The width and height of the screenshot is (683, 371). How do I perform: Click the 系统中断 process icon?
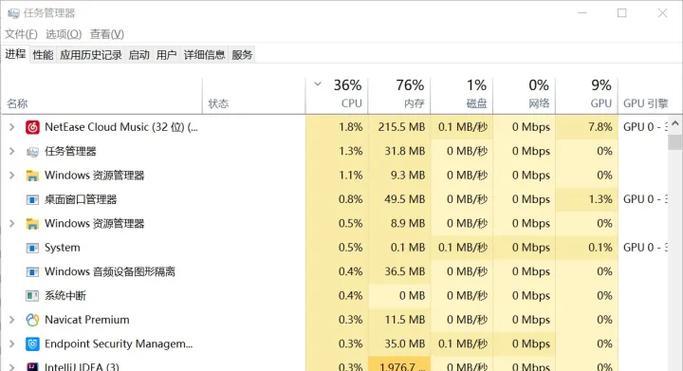32,296
